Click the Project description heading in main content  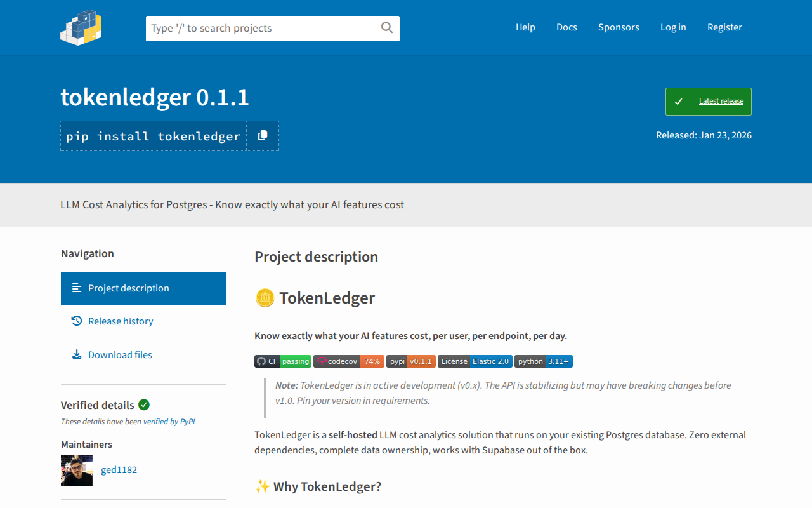(x=316, y=257)
